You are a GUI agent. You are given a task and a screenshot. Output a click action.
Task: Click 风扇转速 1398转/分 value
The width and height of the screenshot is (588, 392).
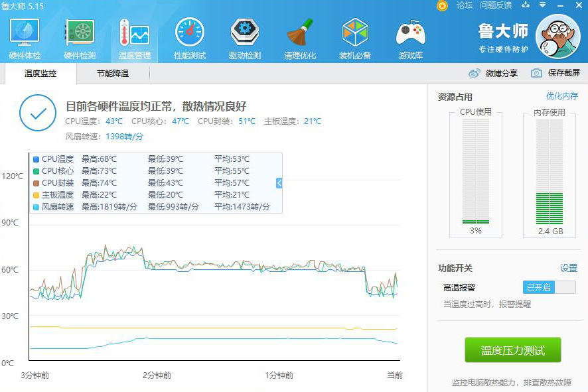point(124,137)
